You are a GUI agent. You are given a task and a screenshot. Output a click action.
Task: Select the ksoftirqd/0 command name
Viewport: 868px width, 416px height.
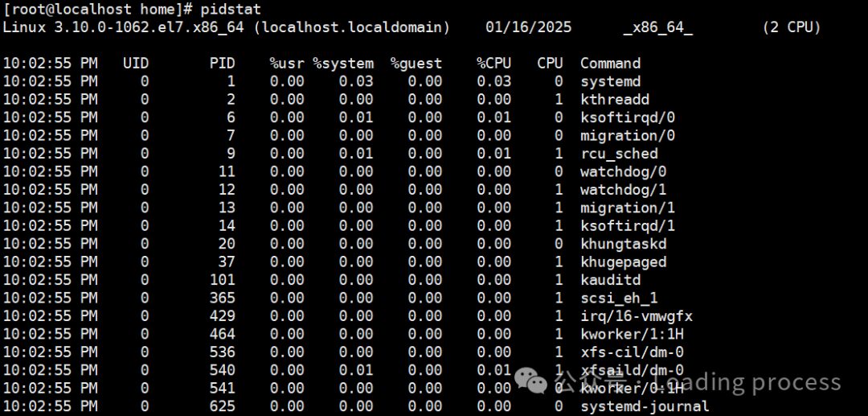click(628, 117)
